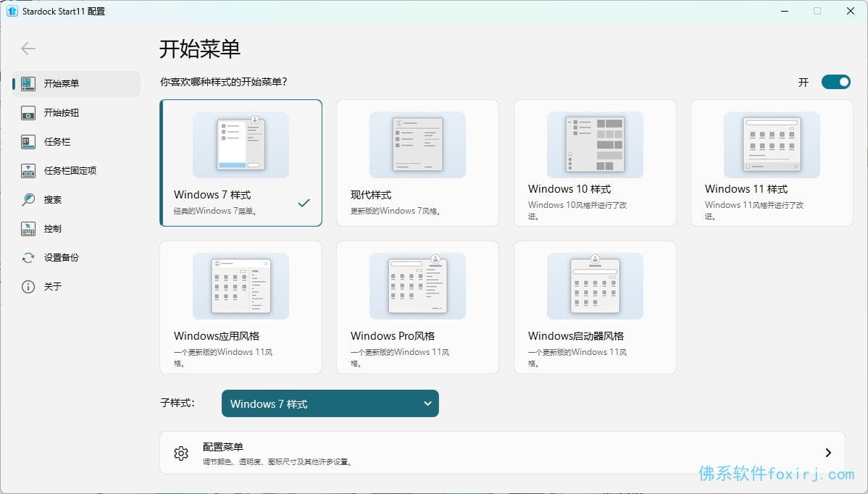Click the 配置菜单 row title
Image resolution: width=868 pixels, height=494 pixels.
point(222,447)
